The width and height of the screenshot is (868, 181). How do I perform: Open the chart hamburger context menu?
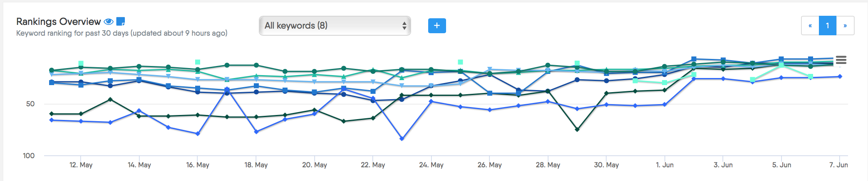(x=841, y=60)
